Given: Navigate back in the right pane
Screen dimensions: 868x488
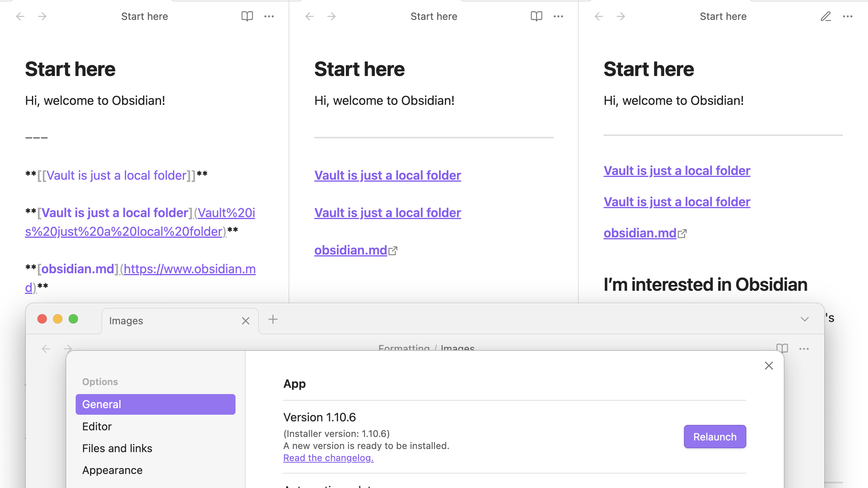Looking at the screenshot, I should [599, 16].
